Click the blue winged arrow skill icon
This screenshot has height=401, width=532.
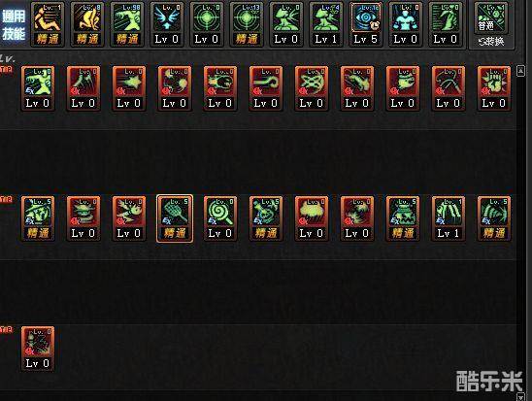click(167, 24)
